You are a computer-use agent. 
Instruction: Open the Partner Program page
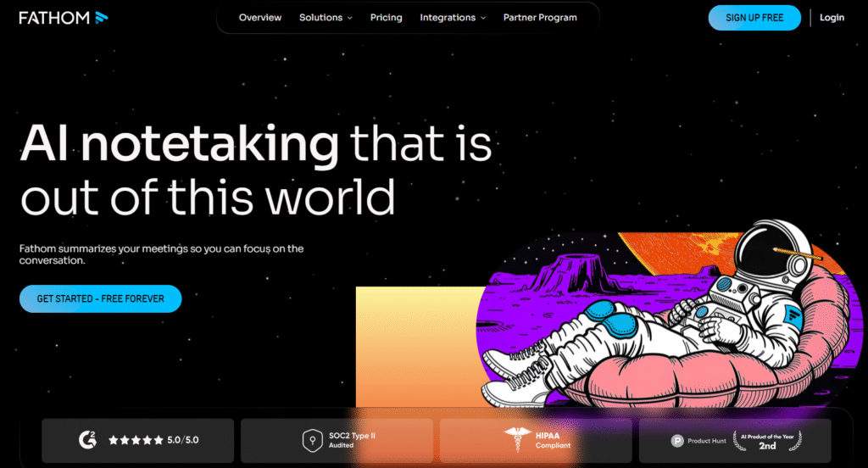tap(540, 18)
